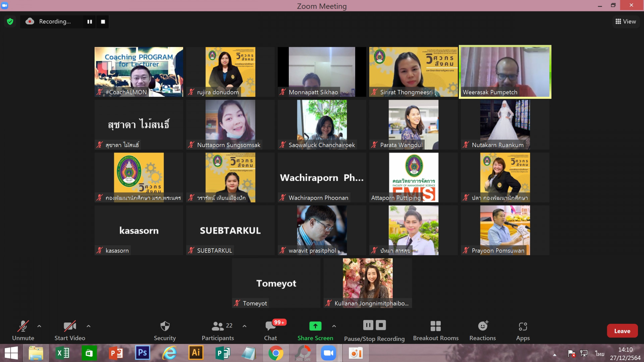Open the Chat panel

pyautogui.click(x=270, y=330)
